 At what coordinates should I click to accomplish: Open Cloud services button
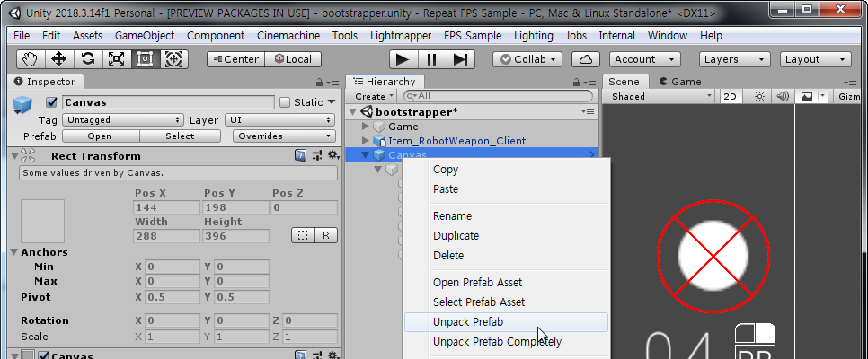[x=586, y=59]
